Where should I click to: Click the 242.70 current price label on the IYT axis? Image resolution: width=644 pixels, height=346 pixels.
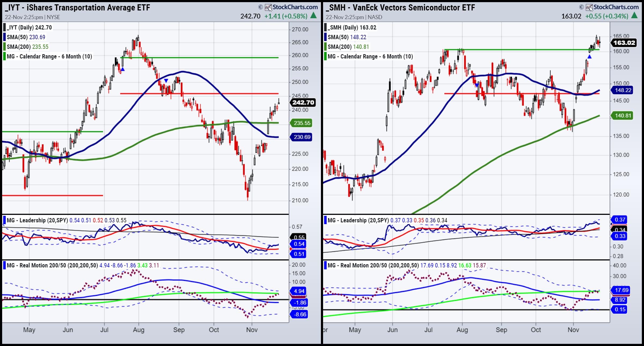[303, 102]
